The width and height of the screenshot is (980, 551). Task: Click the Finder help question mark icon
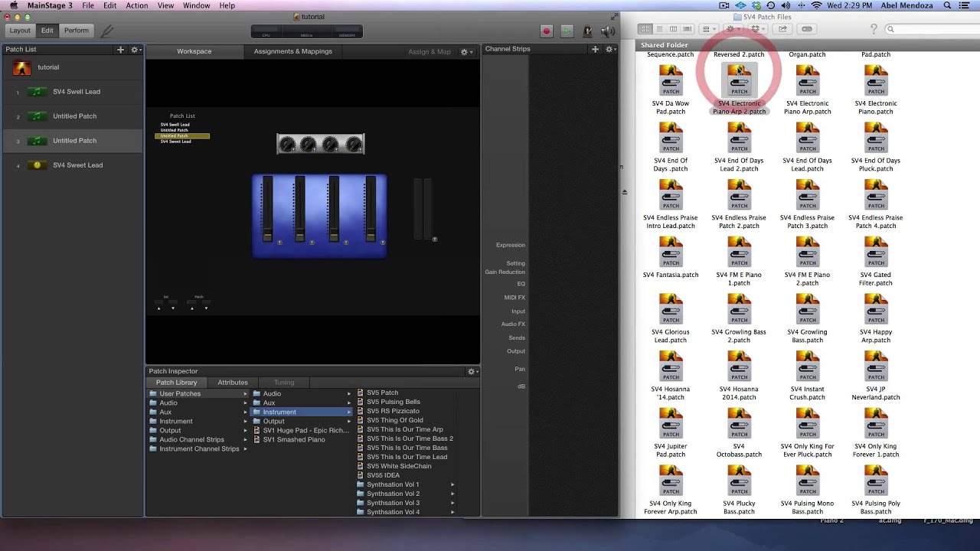874,29
